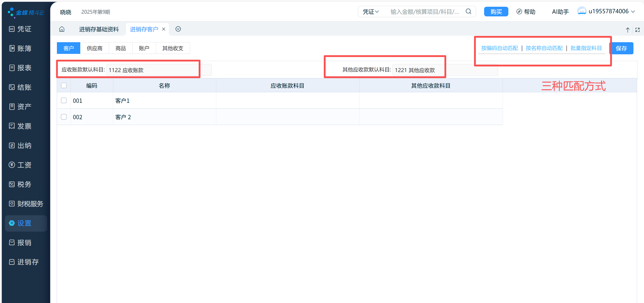Image resolution: width=644 pixels, height=303 pixels.
Task: Open the 发票 sidebar module
Action: tap(24, 126)
